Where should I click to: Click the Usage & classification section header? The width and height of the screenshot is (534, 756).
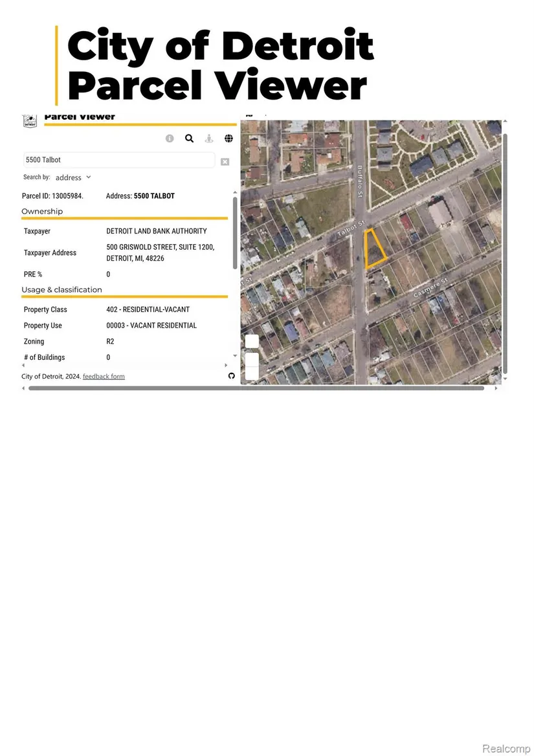[61, 290]
